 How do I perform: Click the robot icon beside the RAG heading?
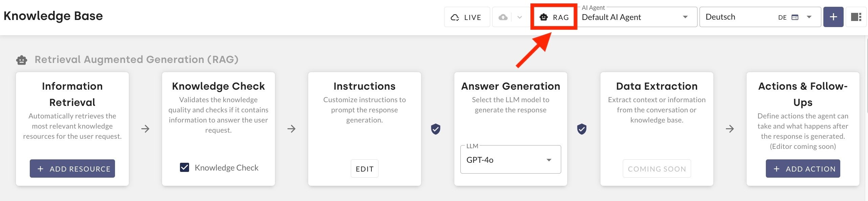pyautogui.click(x=22, y=60)
